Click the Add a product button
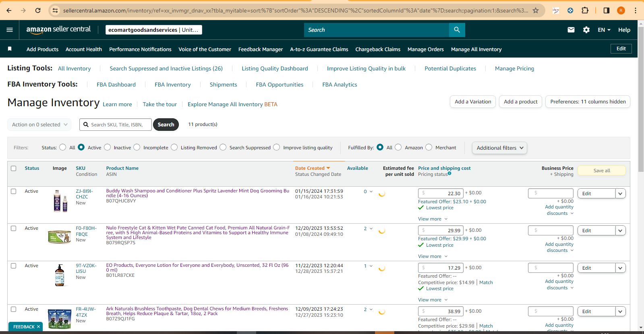644x334 pixels. (520, 102)
